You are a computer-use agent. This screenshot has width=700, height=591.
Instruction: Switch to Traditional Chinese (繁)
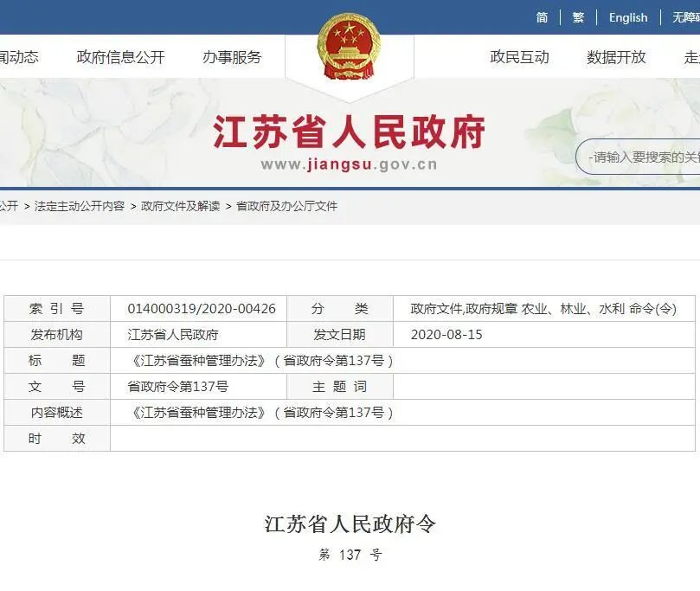point(579,18)
